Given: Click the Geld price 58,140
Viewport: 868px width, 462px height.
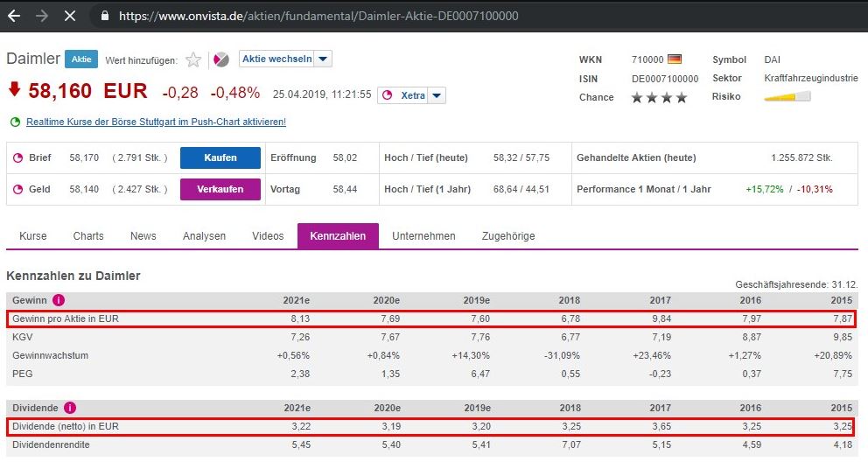Looking at the screenshot, I should 84,189.
